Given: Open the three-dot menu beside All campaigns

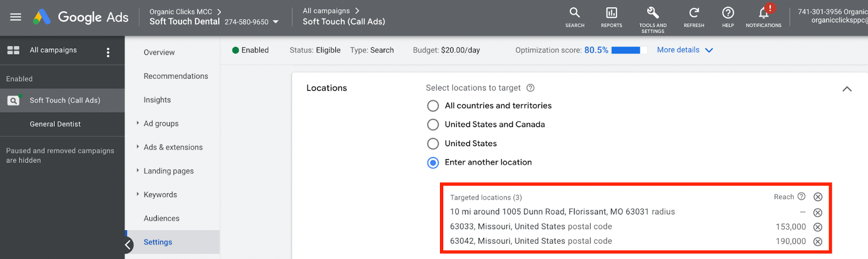Looking at the screenshot, I should pyautogui.click(x=108, y=52).
